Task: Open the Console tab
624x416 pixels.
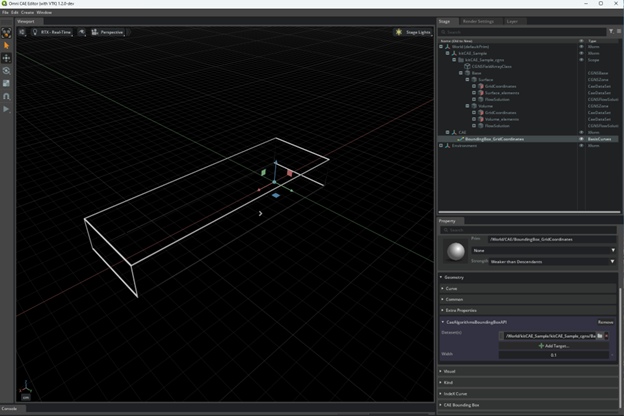Action: point(10,408)
